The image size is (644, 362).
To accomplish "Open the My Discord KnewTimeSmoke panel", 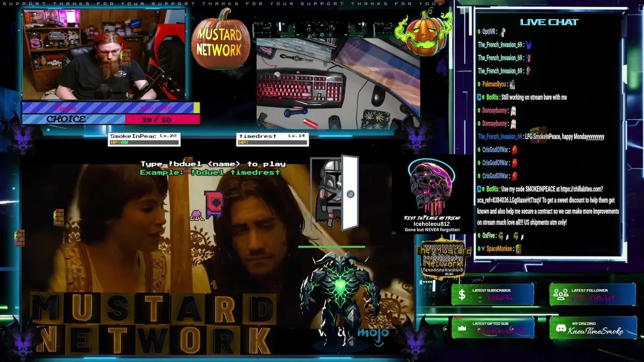I will pos(592,328).
